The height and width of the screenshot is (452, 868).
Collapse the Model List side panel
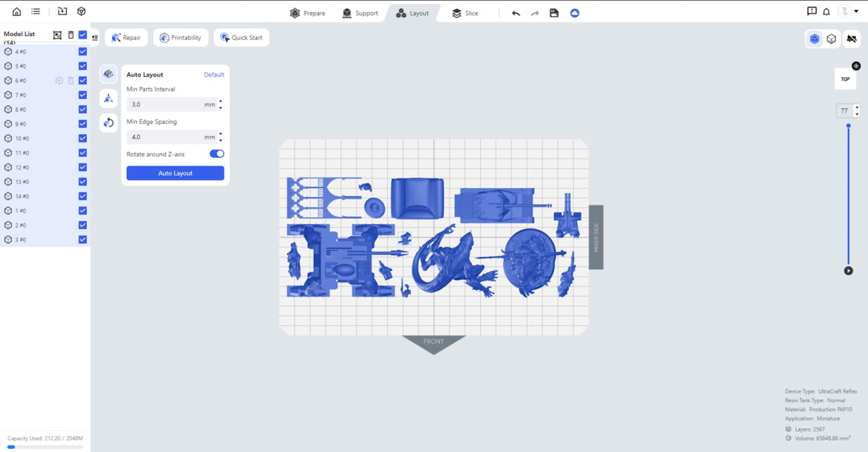click(95, 38)
